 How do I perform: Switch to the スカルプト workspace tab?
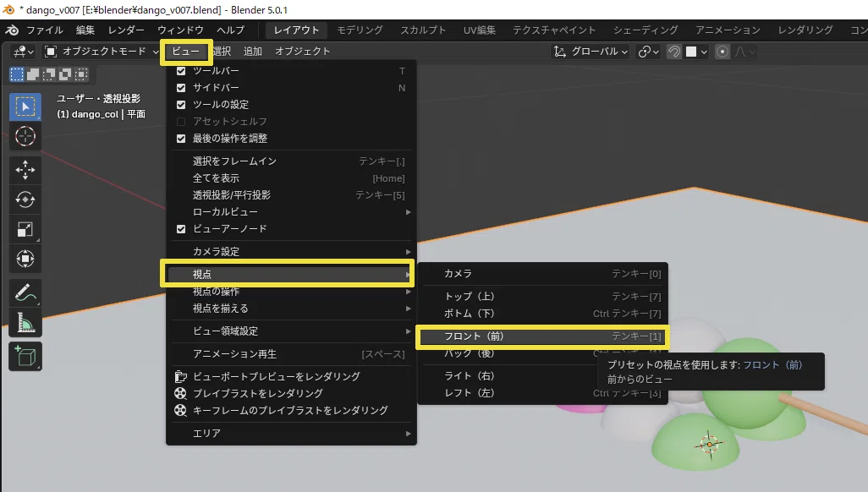424,30
